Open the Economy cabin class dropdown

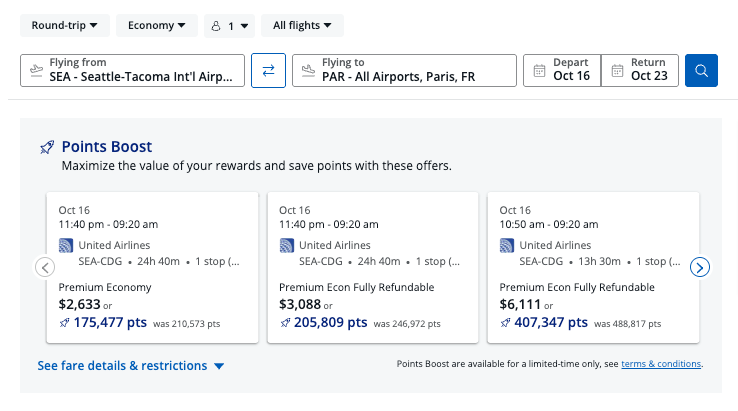(x=156, y=25)
